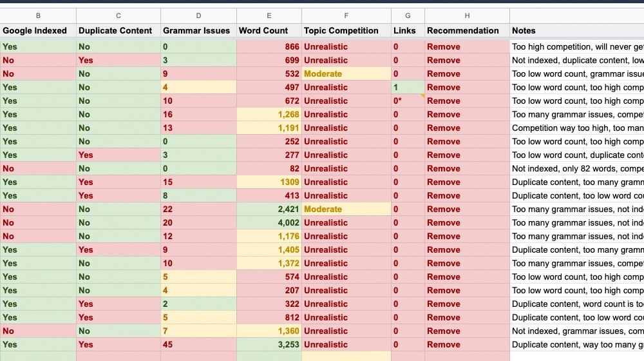This screenshot has width=644, height=361.
Task: Select the grammar issues cell showing 45
Action: click(198, 344)
